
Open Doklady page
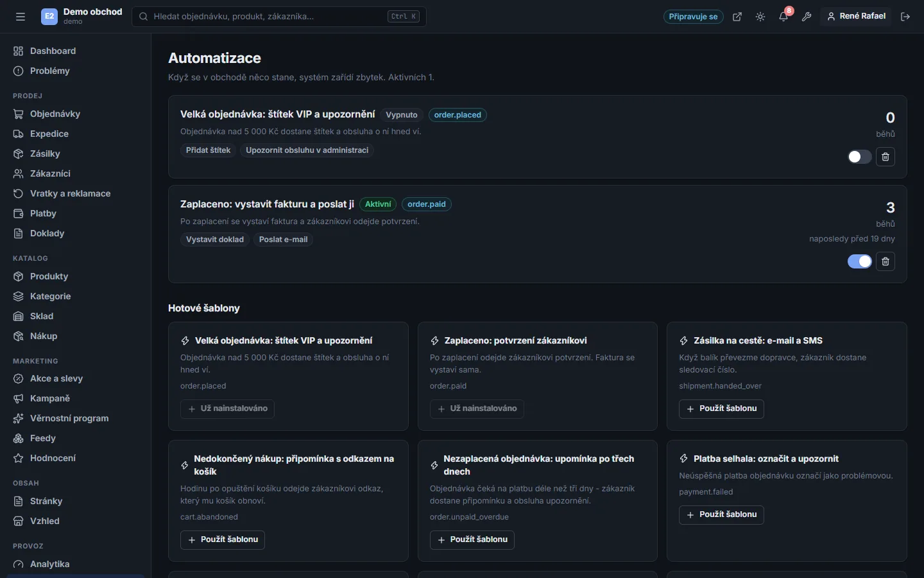(x=76, y=233)
